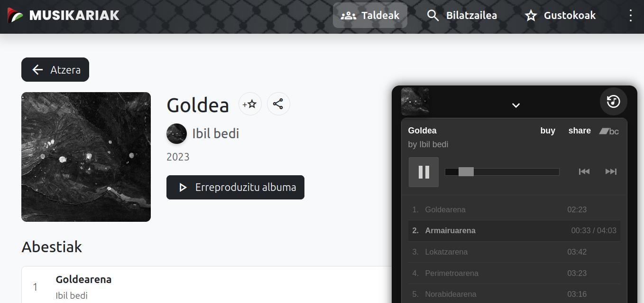Viewport: 644px width, 303px height.
Task: Open the three-dot overflow menu
Action: [630, 15]
